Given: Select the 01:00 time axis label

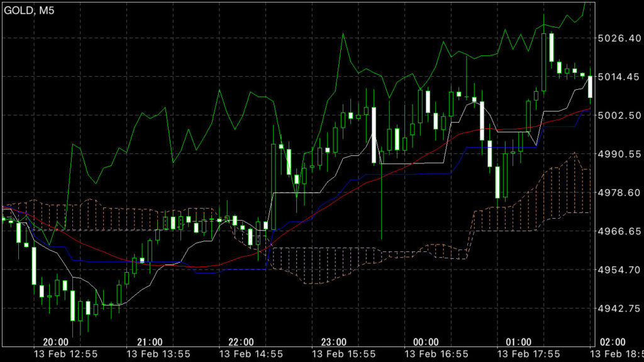Looking at the screenshot, I should [x=518, y=342].
